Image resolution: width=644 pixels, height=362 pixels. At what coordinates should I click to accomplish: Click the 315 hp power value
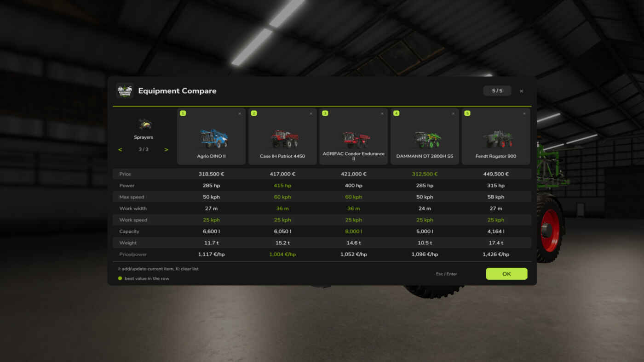pyautogui.click(x=496, y=186)
